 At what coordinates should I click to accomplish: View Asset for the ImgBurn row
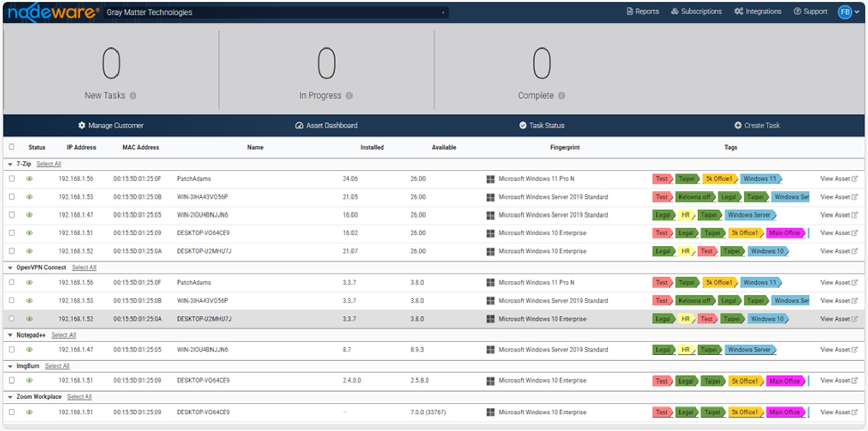coord(839,380)
